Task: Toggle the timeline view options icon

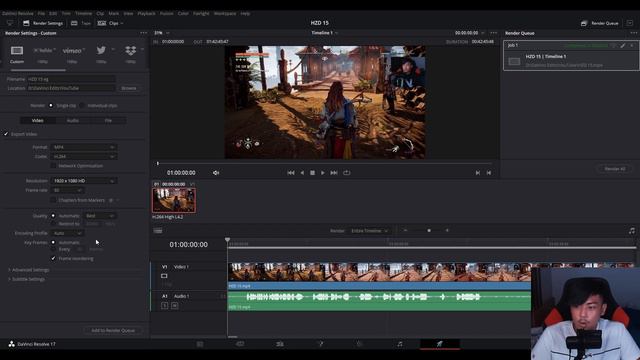Action: [x=158, y=231]
